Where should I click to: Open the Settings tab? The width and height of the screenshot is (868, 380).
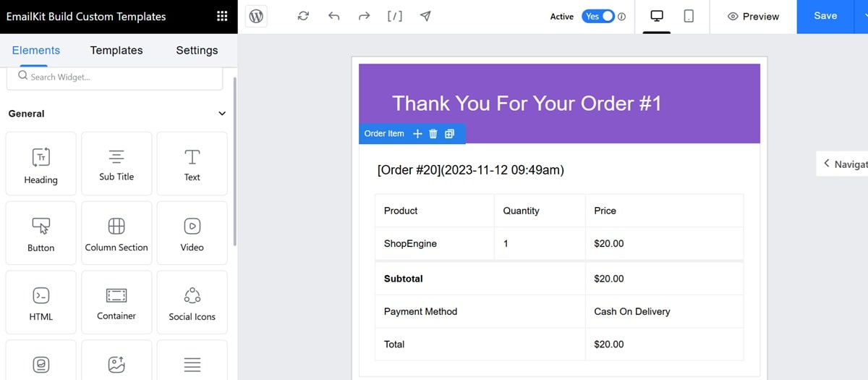coord(197,51)
